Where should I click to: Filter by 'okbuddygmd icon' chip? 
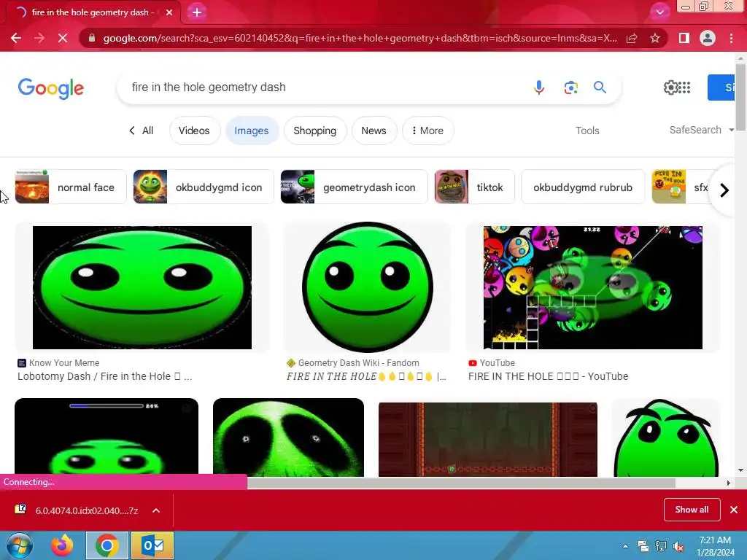click(x=204, y=187)
